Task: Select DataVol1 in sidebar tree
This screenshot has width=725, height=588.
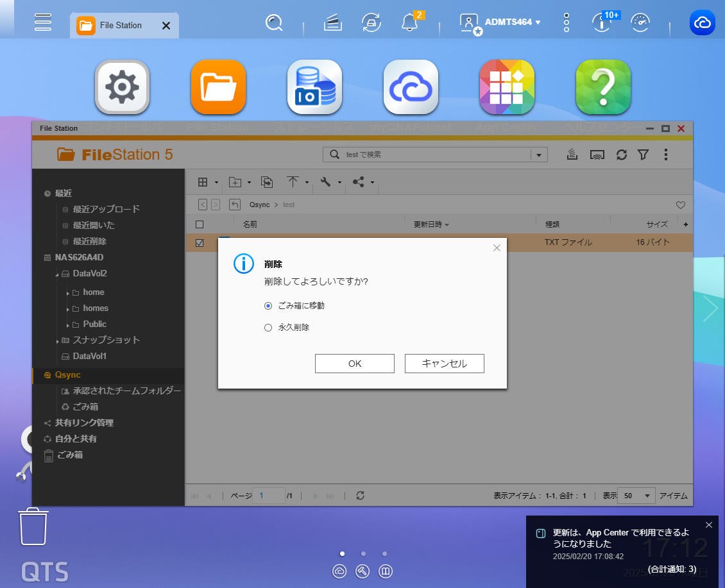Action: click(89, 356)
